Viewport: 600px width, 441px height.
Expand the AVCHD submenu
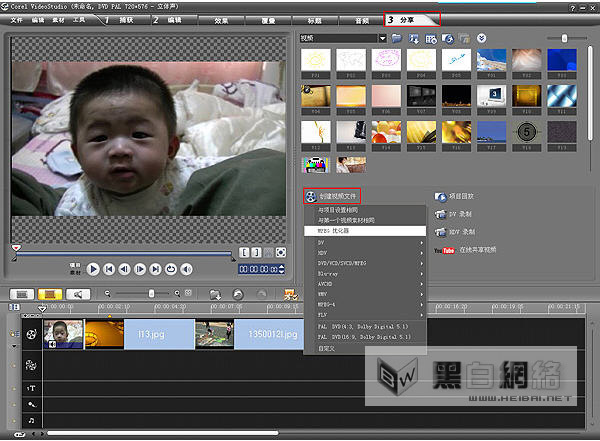coord(365,284)
